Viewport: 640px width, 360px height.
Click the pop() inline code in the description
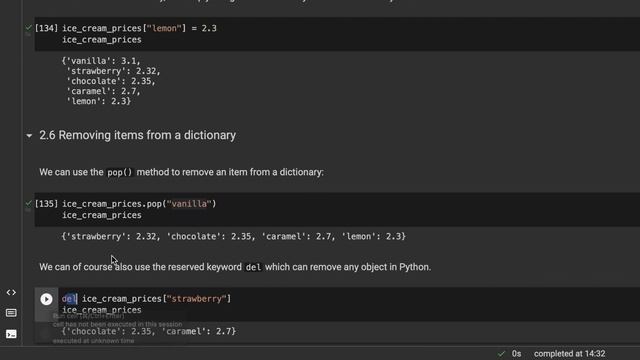120,173
